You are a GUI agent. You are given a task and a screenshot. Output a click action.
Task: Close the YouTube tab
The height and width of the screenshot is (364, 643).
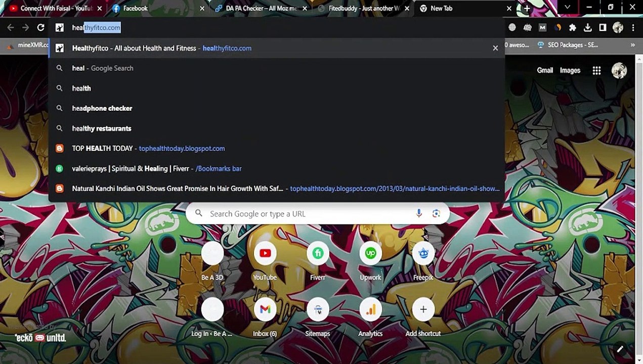pos(100,9)
